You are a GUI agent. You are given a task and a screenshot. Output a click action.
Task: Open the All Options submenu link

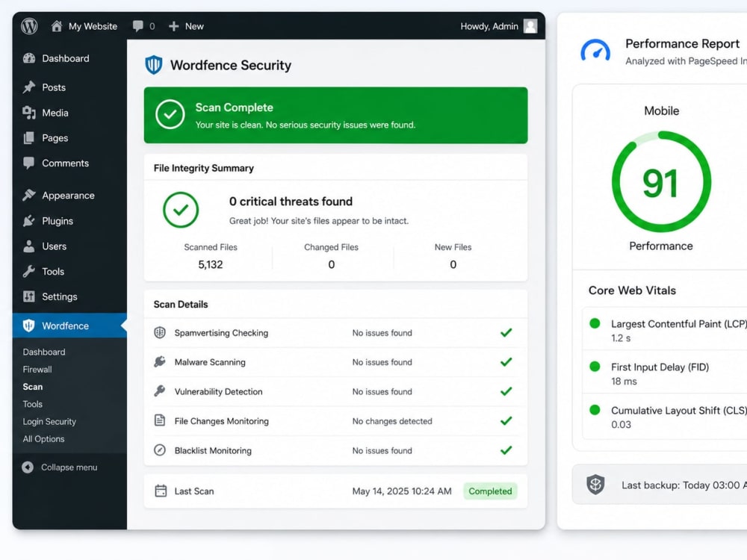pyautogui.click(x=43, y=439)
